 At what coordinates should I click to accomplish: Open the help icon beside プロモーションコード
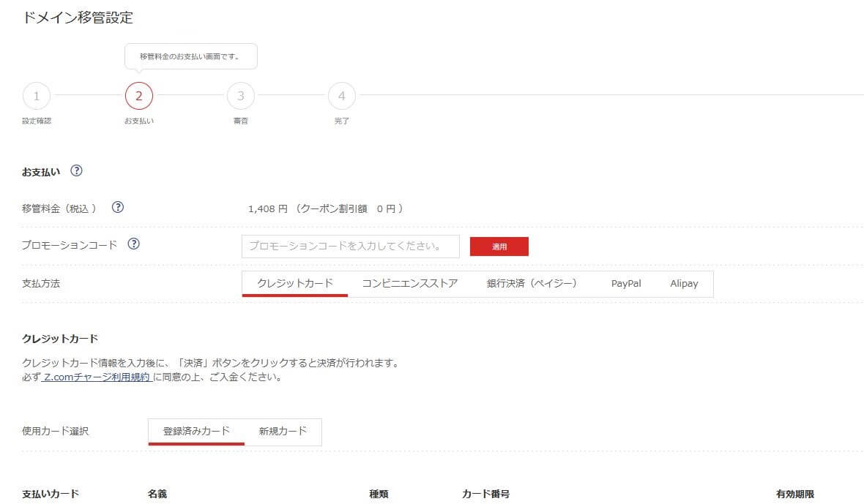pyautogui.click(x=133, y=244)
